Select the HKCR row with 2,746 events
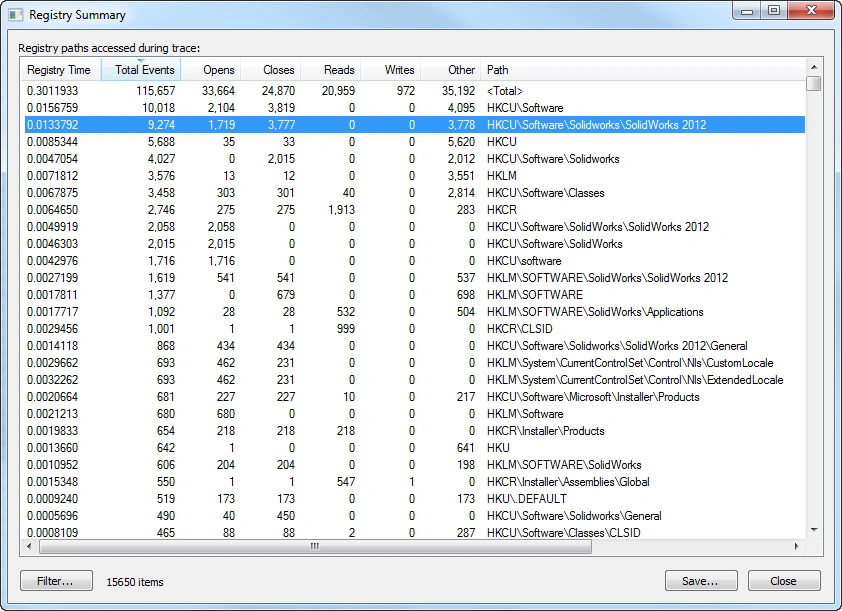The height and width of the screenshot is (611, 842). point(415,210)
